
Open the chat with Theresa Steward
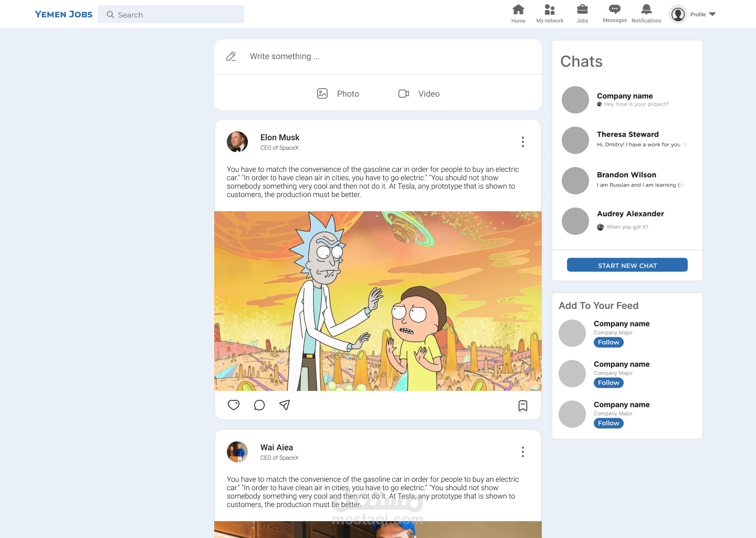pyautogui.click(x=627, y=140)
